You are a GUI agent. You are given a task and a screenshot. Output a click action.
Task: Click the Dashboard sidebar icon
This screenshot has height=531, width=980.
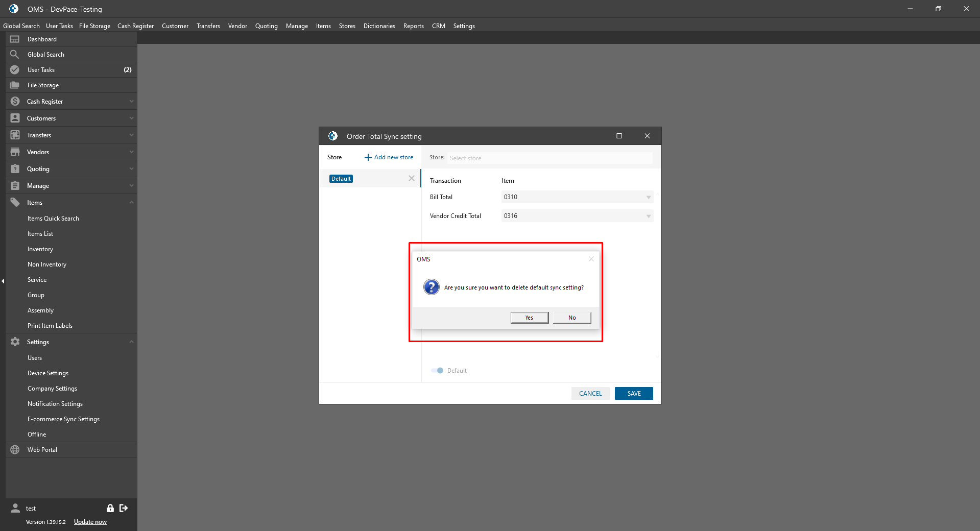point(15,39)
